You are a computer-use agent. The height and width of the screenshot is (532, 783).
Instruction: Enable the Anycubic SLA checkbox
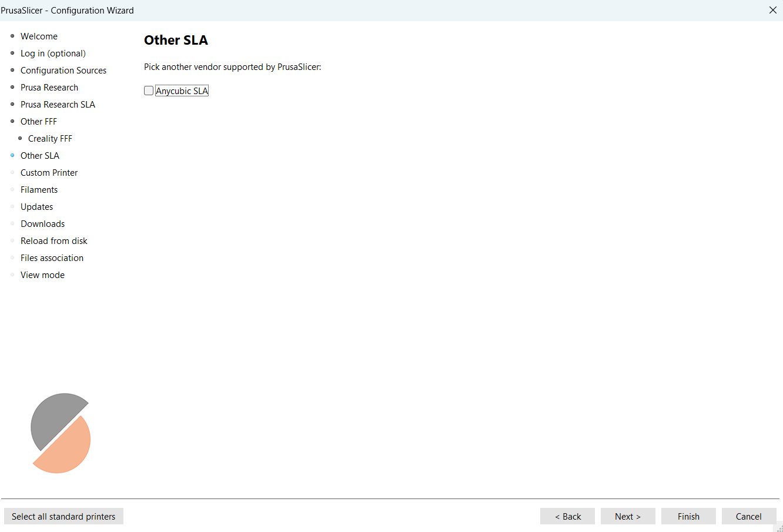click(149, 91)
